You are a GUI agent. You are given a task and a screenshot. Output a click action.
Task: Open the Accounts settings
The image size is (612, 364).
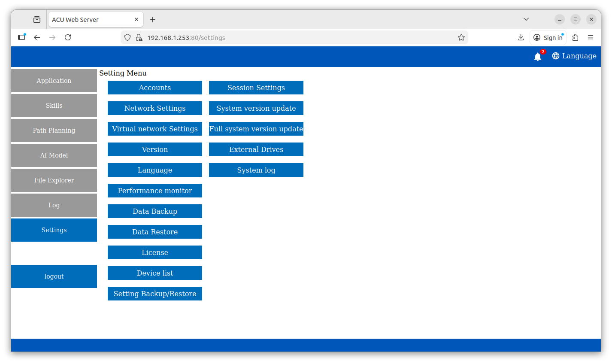tap(155, 88)
